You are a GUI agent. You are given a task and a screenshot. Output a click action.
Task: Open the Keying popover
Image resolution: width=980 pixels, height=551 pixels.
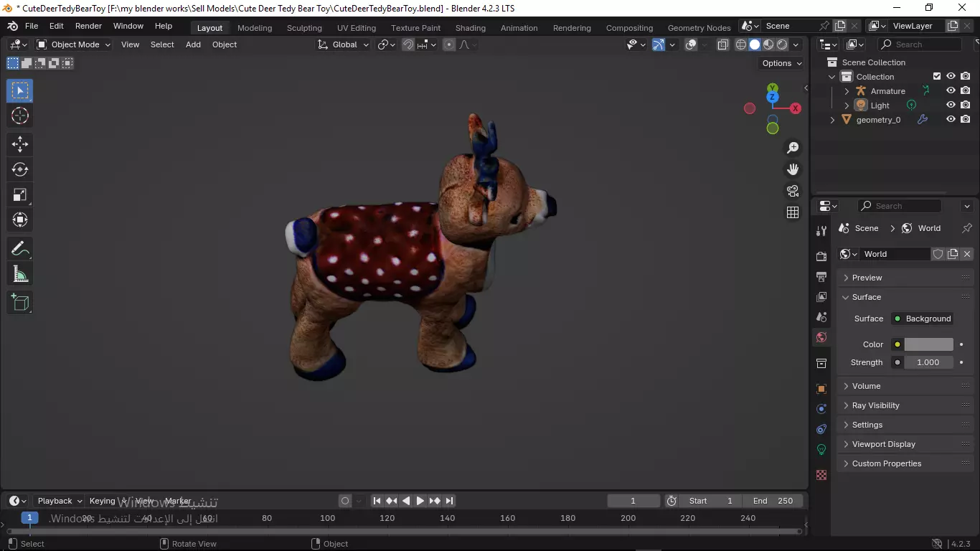[x=106, y=501]
